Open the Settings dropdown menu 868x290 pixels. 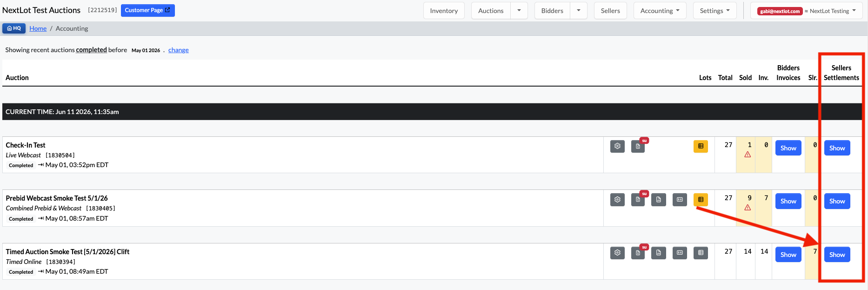[x=714, y=11]
